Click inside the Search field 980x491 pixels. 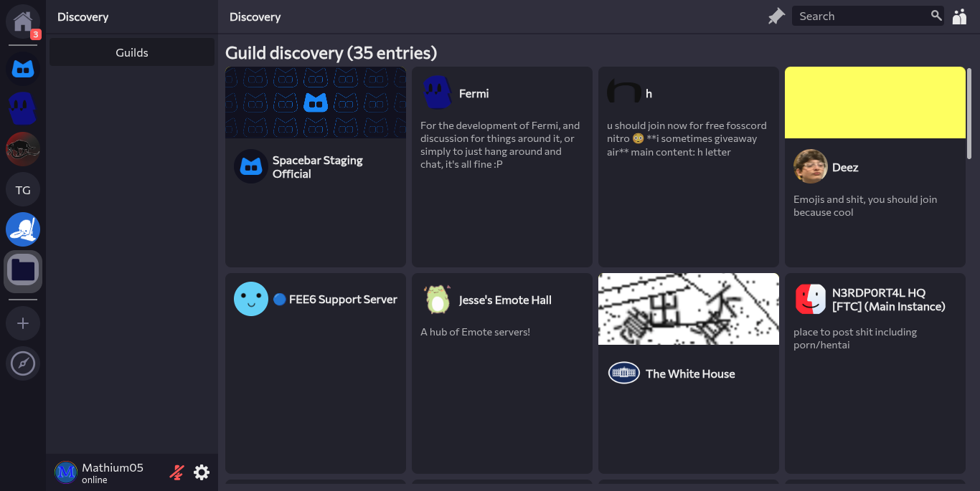859,16
